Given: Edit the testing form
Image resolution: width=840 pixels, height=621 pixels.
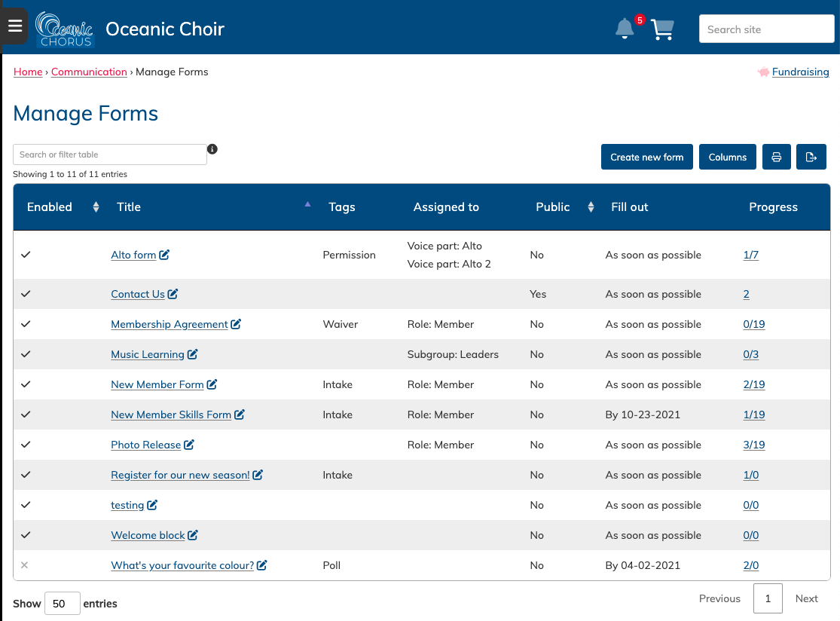Looking at the screenshot, I should (x=152, y=505).
